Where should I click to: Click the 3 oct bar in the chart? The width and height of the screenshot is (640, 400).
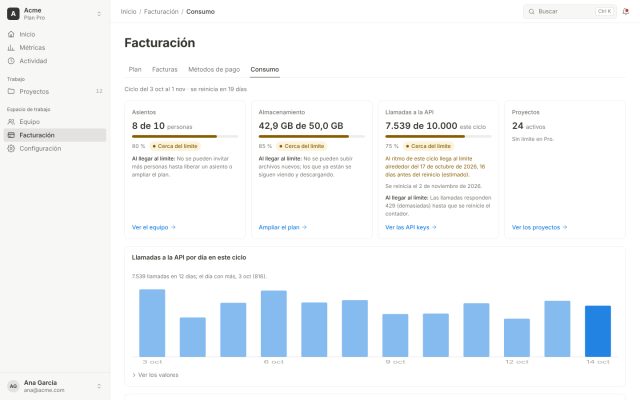[152, 323]
